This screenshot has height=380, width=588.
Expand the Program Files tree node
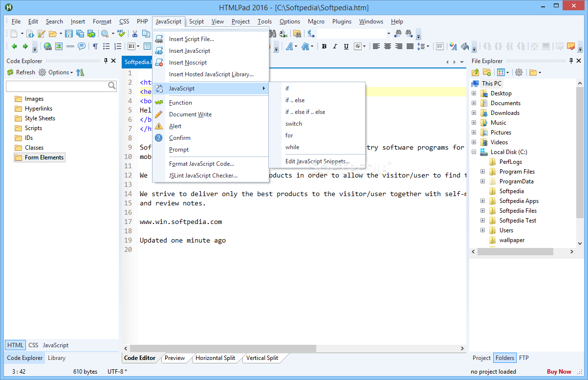coord(482,172)
